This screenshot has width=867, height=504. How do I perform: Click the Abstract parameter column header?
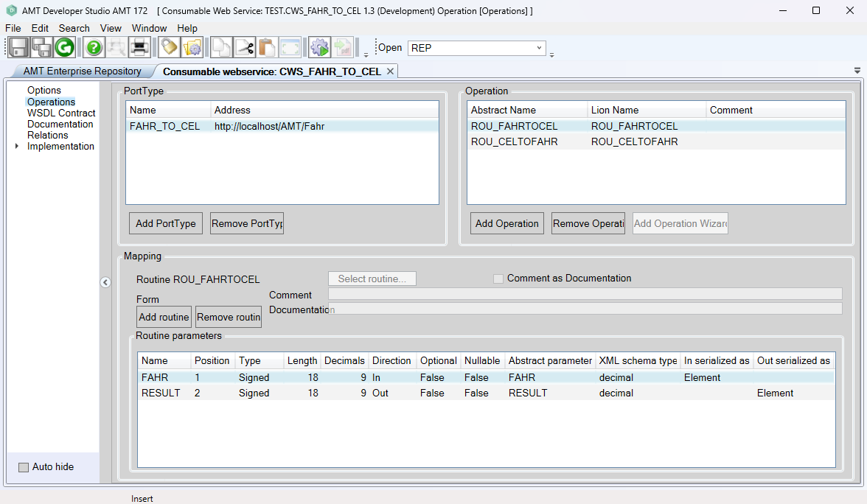[x=550, y=360]
